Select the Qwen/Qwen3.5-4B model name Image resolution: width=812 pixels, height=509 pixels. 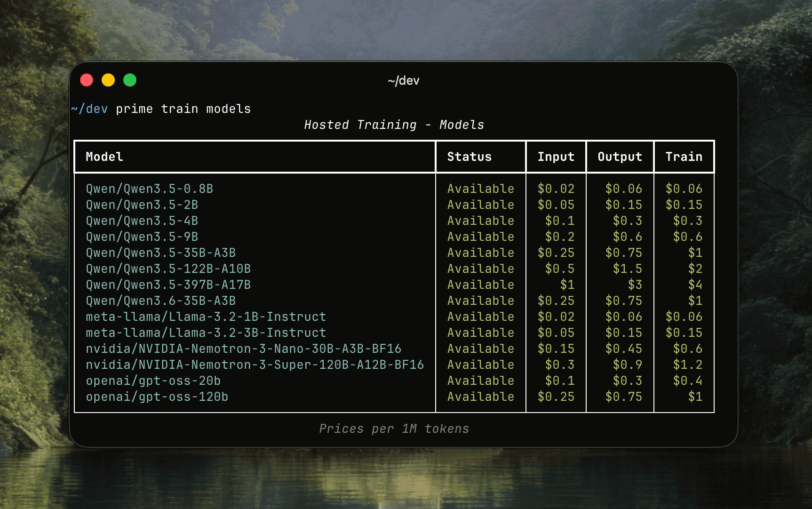click(x=142, y=221)
